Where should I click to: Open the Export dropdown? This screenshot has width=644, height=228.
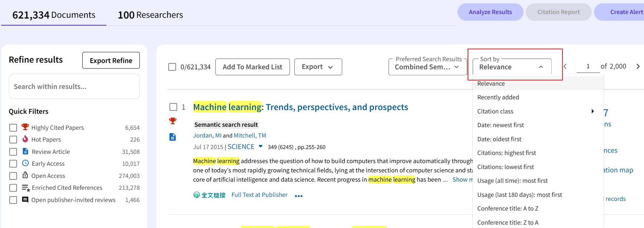tap(318, 67)
